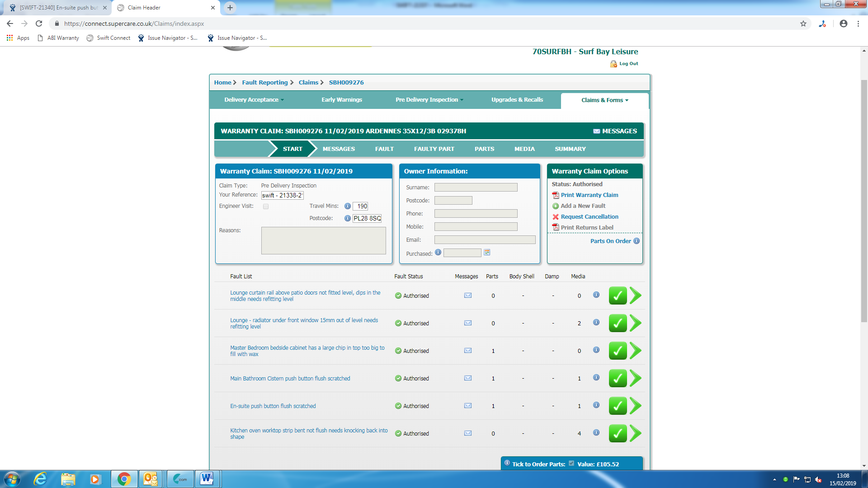Switch to the FAULTY PART step tab

coord(434,149)
